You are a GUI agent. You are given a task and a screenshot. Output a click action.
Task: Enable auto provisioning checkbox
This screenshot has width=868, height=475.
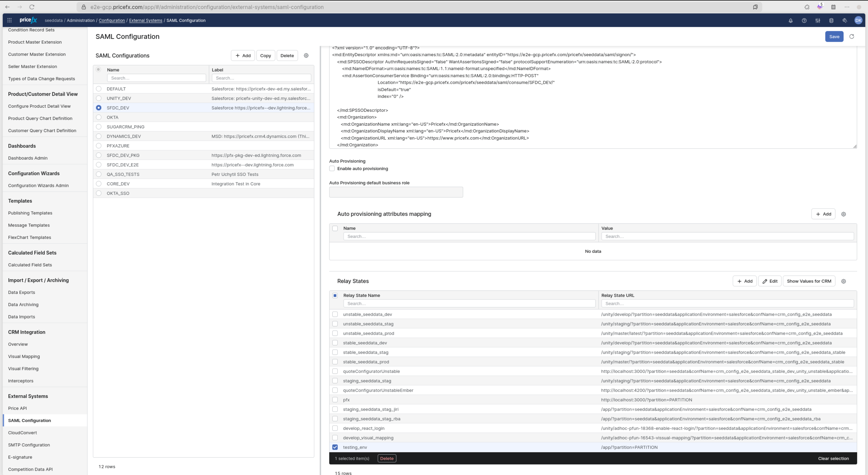pos(332,168)
